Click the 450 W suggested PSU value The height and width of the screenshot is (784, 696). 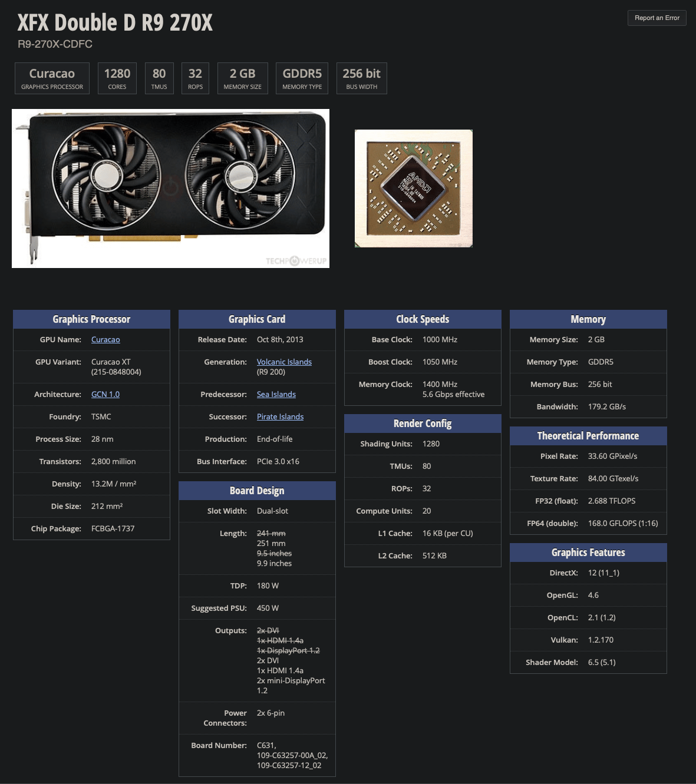pyautogui.click(x=268, y=608)
